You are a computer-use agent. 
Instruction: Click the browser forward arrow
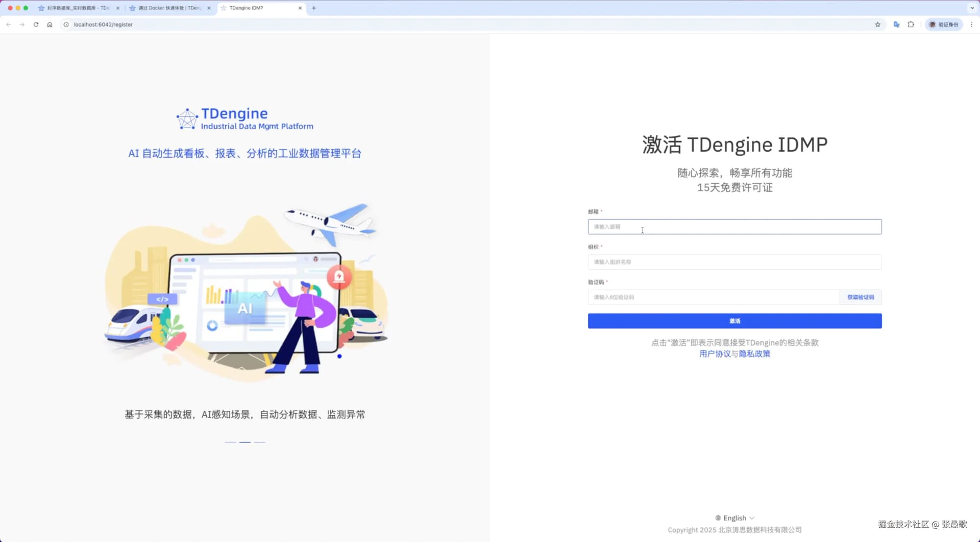[22, 25]
